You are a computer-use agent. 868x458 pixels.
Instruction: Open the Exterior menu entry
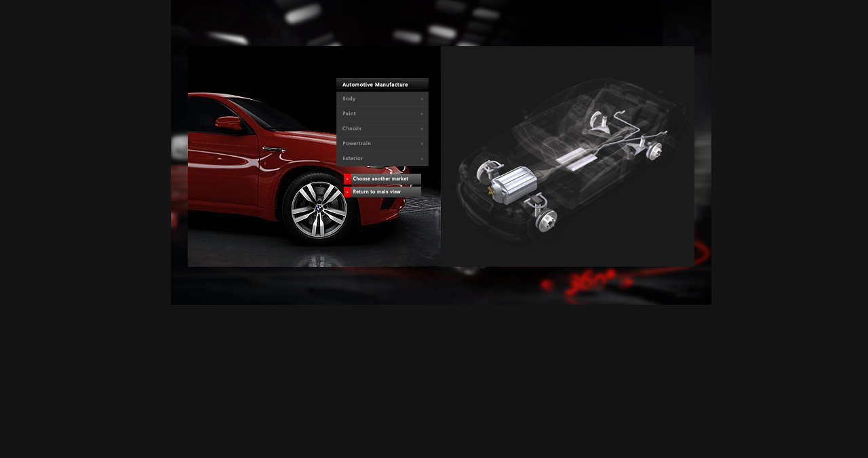coord(382,159)
